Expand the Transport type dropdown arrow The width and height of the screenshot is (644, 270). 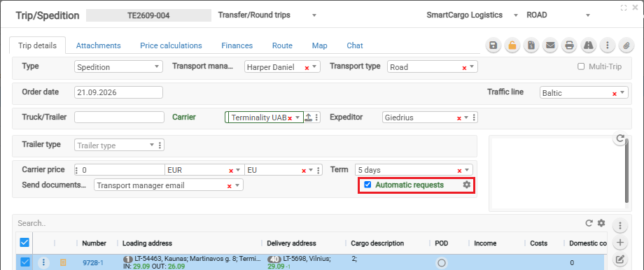tap(472, 67)
